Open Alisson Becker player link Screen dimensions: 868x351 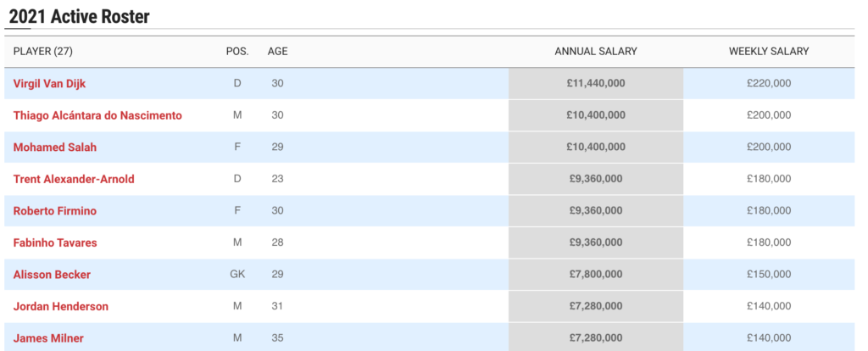[x=52, y=275]
